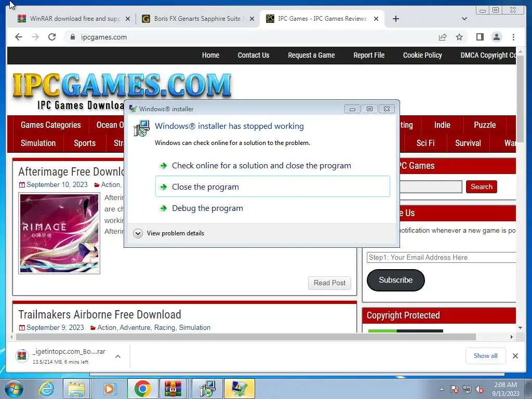Select the Survival category

(x=468, y=143)
